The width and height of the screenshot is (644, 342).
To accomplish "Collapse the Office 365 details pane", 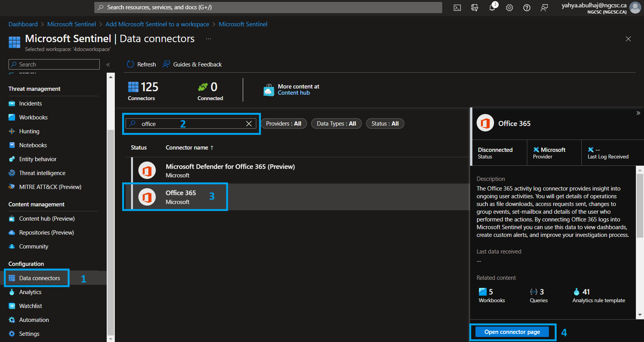I will click(x=638, y=113).
